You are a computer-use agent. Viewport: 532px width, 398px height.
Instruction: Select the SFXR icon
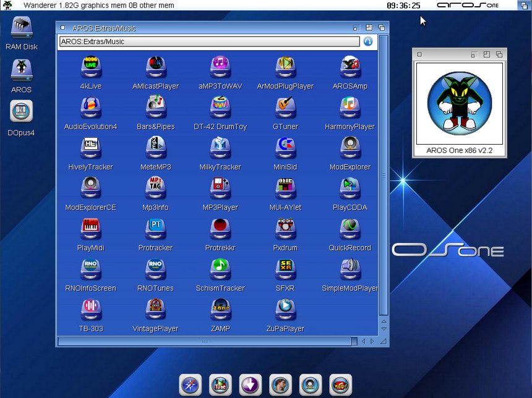[x=285, y=269]
